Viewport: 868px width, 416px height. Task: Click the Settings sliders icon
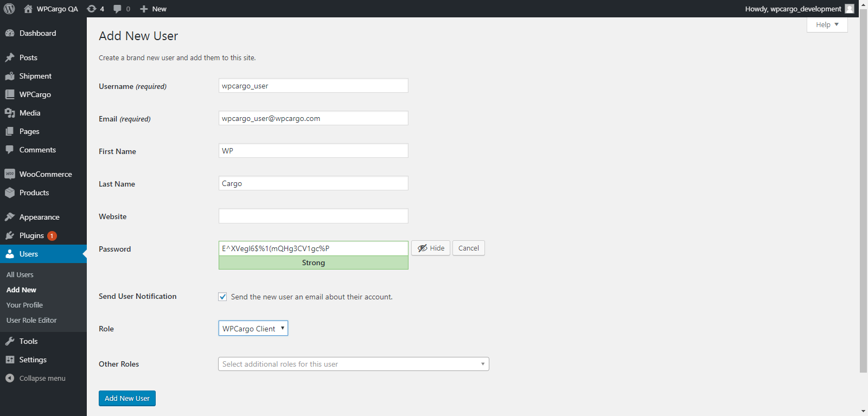pos(10,360)
